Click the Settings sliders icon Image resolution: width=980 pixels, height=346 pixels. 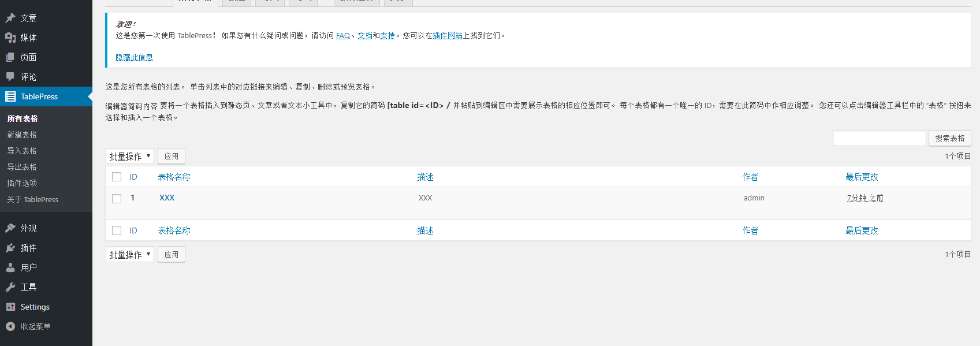pos(10,307)
